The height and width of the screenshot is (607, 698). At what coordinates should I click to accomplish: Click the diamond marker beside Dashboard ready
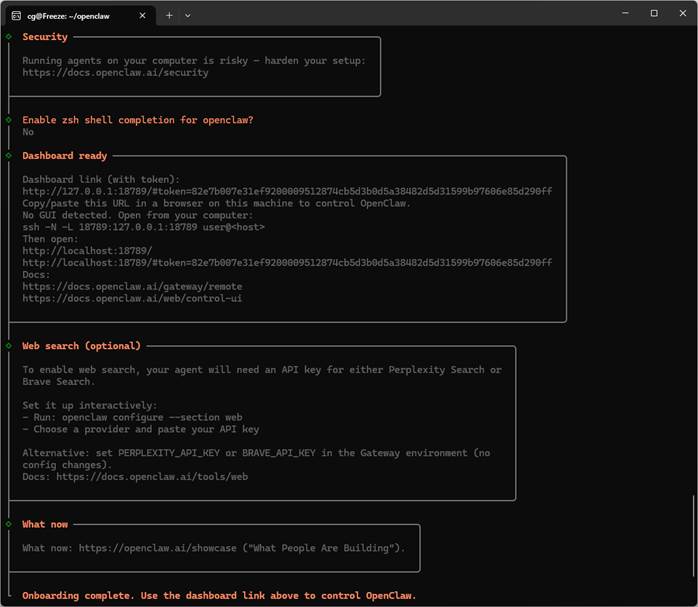(9, 156)
